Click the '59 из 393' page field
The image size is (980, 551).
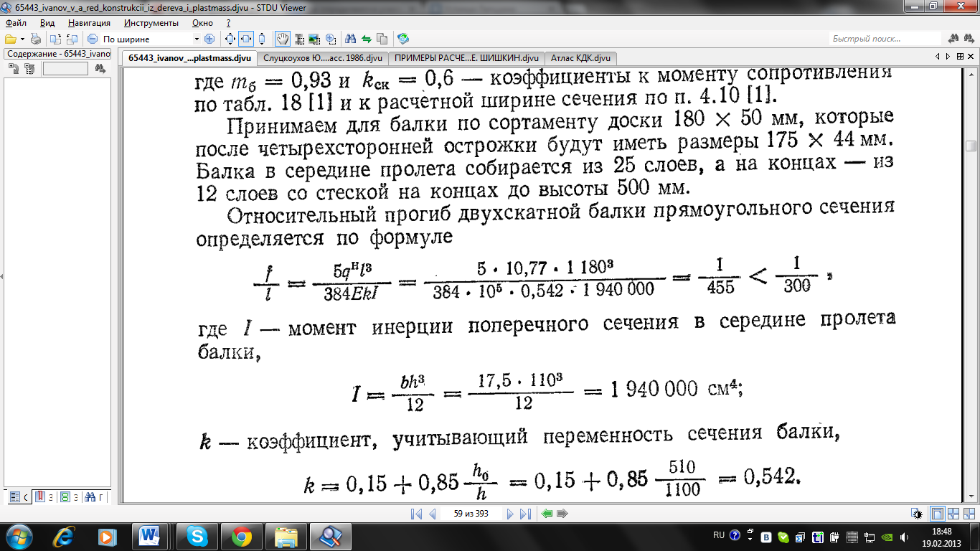coord(471,514)
